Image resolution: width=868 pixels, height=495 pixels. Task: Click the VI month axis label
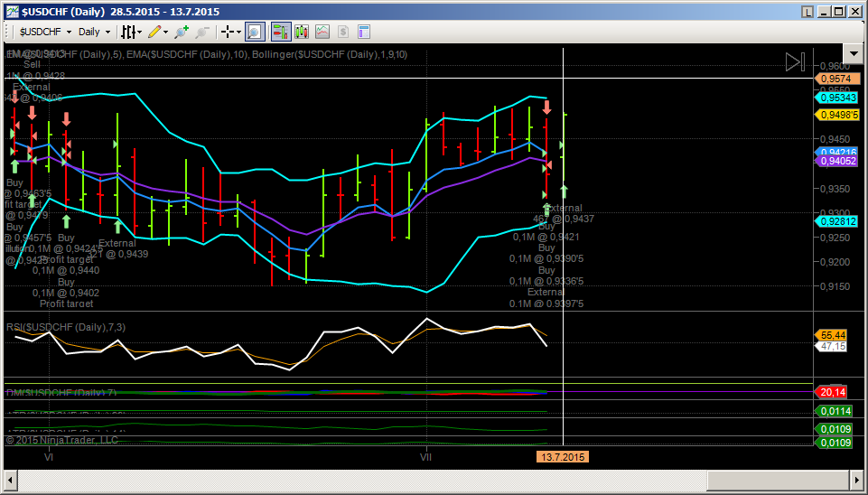click(49, 457)
